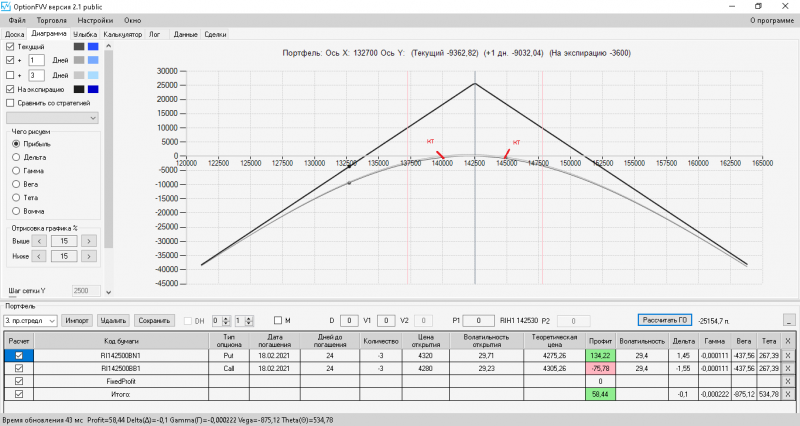Click pale blue swatch for +3 Дней

coord(93,75)
